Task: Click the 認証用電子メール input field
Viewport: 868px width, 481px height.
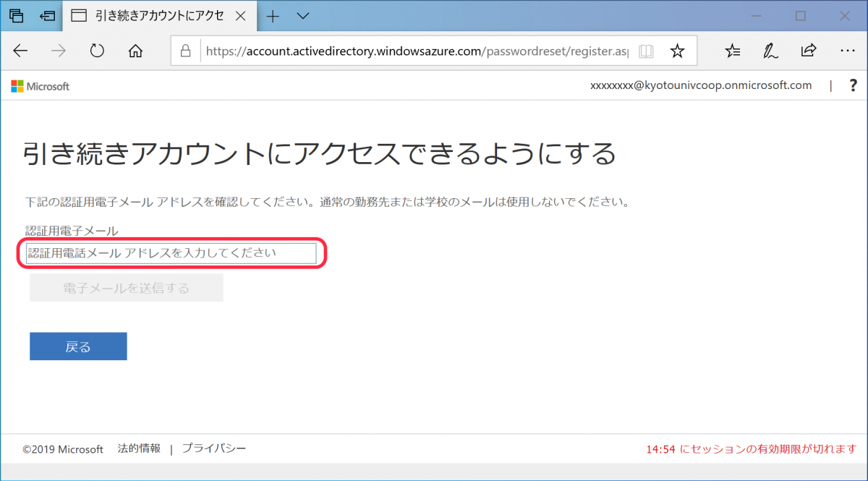Action: (171, 252)
